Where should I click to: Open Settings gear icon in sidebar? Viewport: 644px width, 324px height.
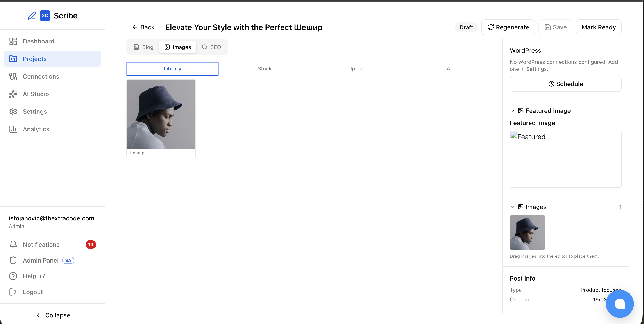[x=13, y=112]
